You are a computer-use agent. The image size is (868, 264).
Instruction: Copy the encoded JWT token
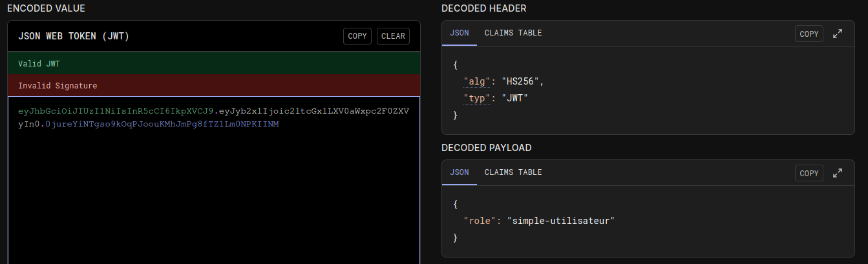(357, 36)
